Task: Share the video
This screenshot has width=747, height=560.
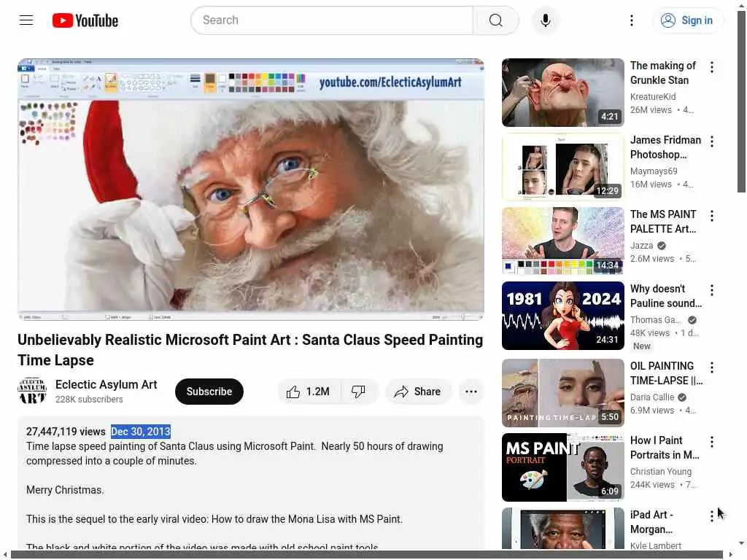Action: point(417,392)
